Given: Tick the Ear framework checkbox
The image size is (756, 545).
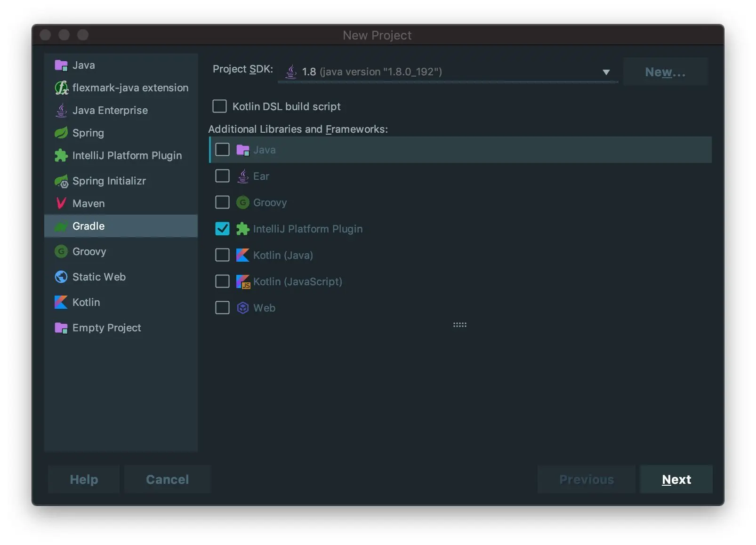Looking at the screenshot, I should [x=222, y=176].
